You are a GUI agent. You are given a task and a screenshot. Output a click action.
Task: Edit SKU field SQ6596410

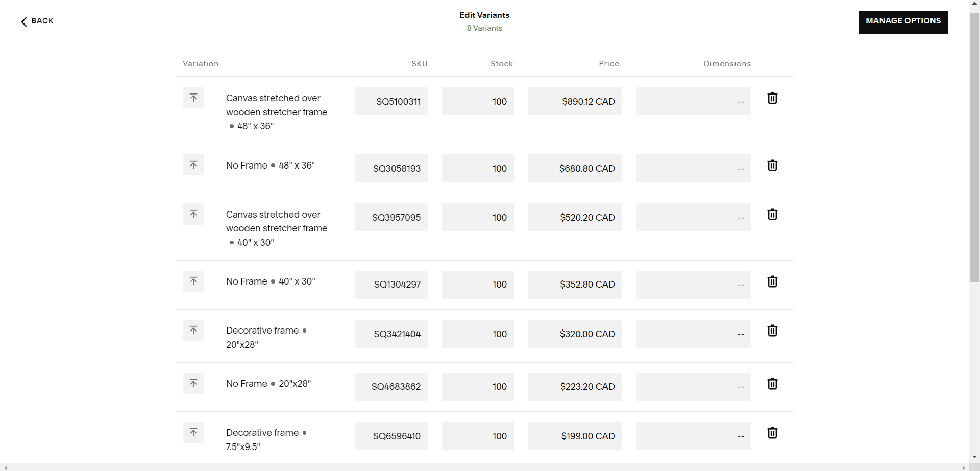pyautogui.click(x=391, y=436)
